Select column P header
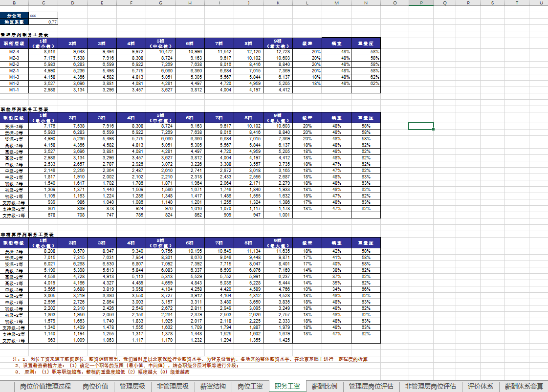The width and height of the screenshot is (548, 392). tap(421, 3)
